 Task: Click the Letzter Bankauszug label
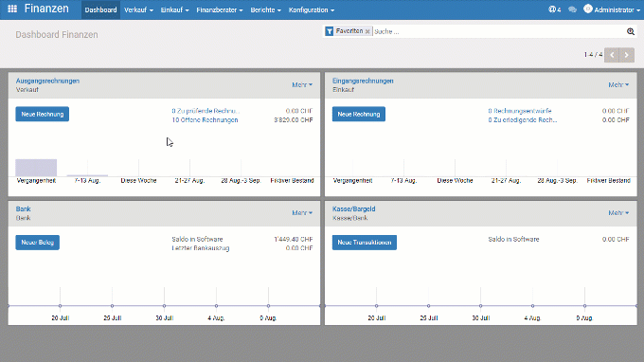(201, 248)
